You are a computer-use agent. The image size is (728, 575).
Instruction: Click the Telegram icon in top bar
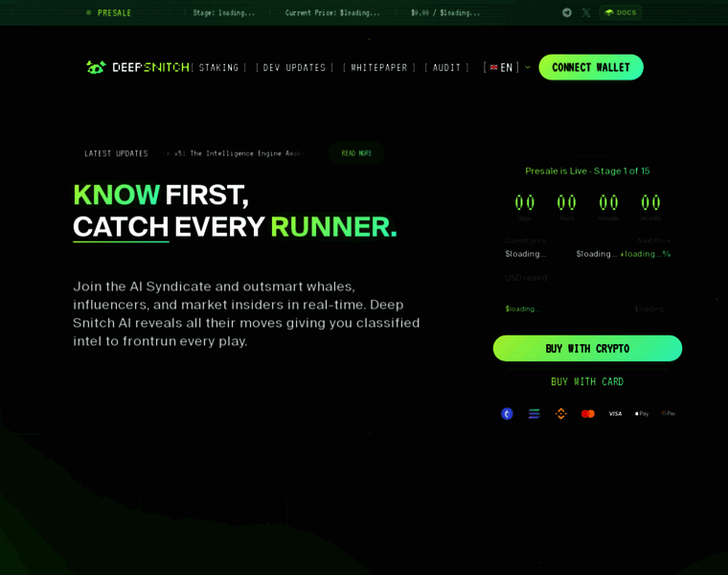coord(567,12)
